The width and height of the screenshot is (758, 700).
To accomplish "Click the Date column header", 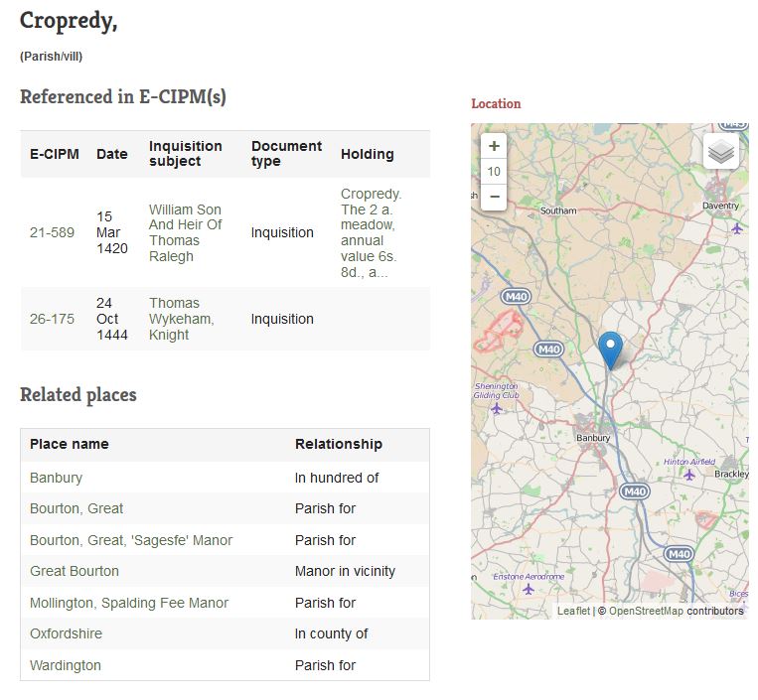I will tap(112, 154).
